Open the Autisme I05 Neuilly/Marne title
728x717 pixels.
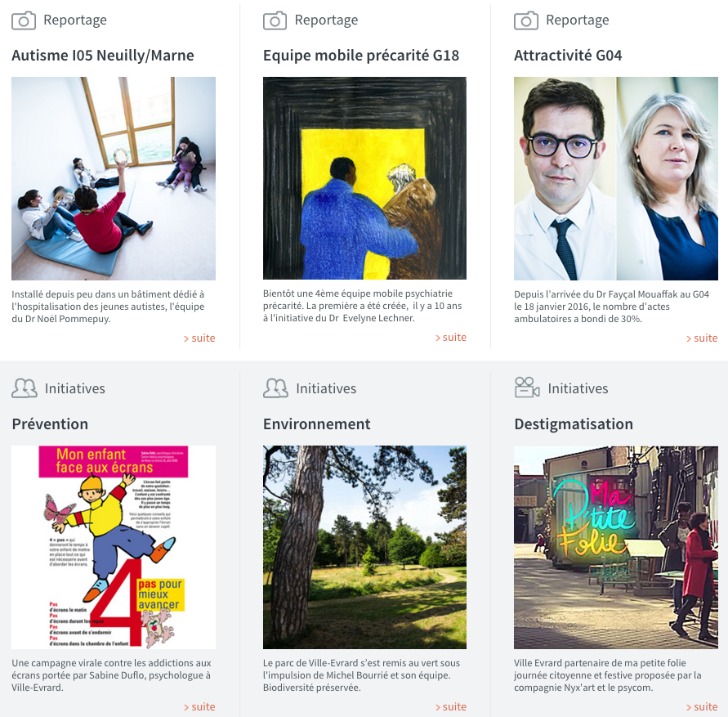(x=103, y=56)
